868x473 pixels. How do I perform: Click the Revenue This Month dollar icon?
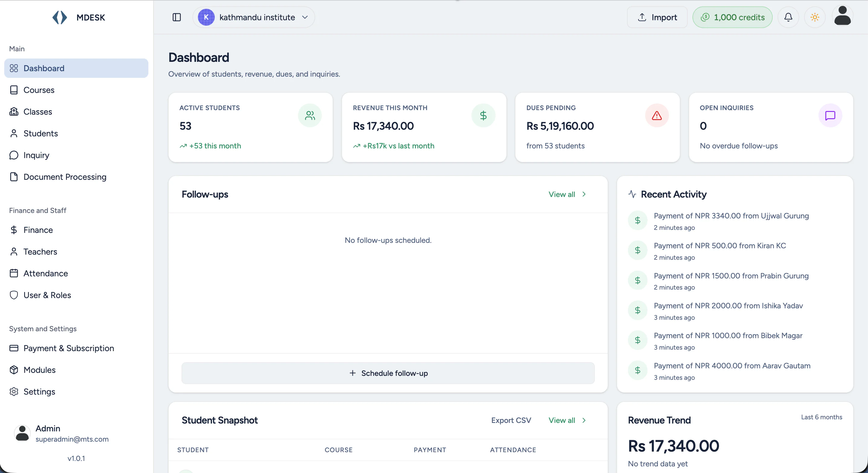tap(483, 116)
